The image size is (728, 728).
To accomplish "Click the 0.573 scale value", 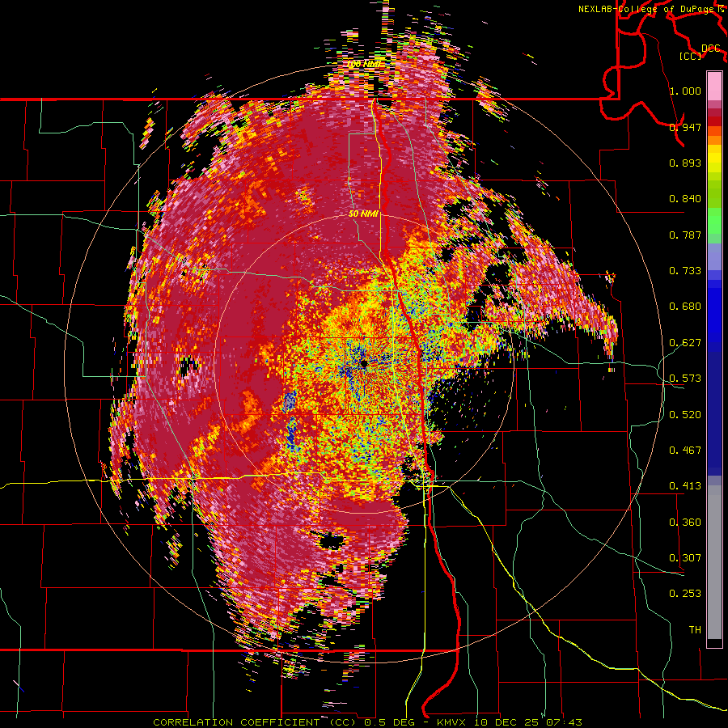I will (x=685, y=379).
